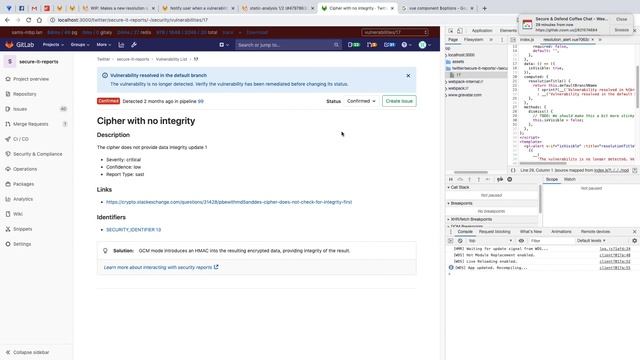
Task: Click the pause script execution icon
Action: pos(451,179)
